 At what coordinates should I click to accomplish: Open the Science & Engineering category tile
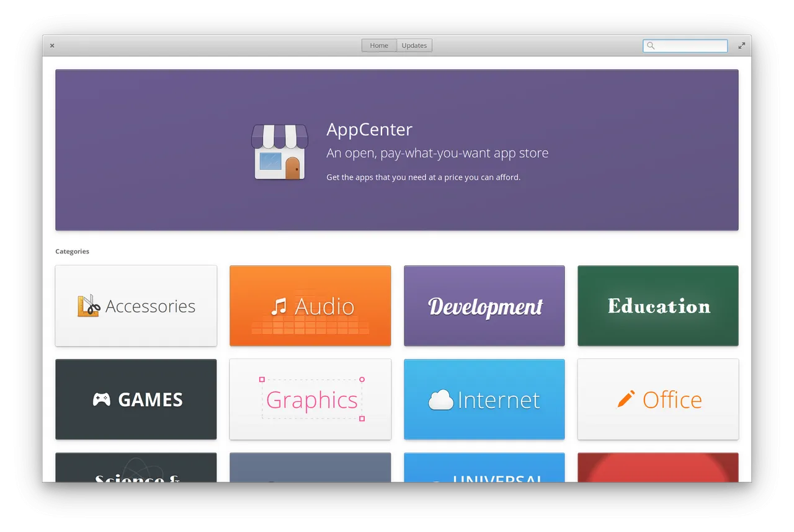(x=136, y=467)
